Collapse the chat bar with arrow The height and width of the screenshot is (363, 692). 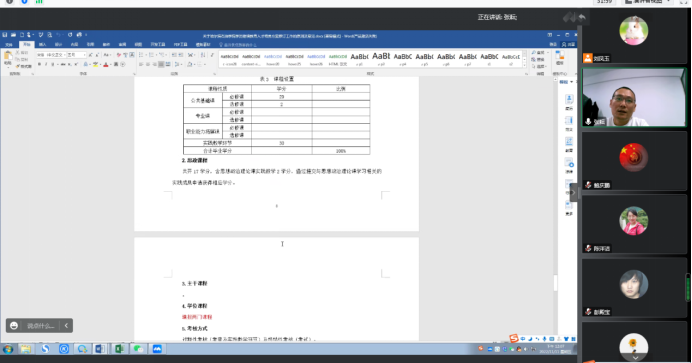coord(66,326)
